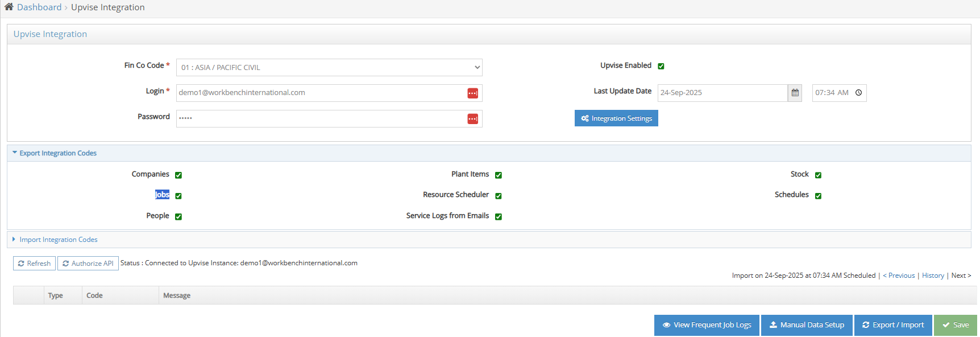Uncheck the Companies checkbox
The width and height of the screenshot is (980, 337).
pyautogui.click(x=178, y=175)
